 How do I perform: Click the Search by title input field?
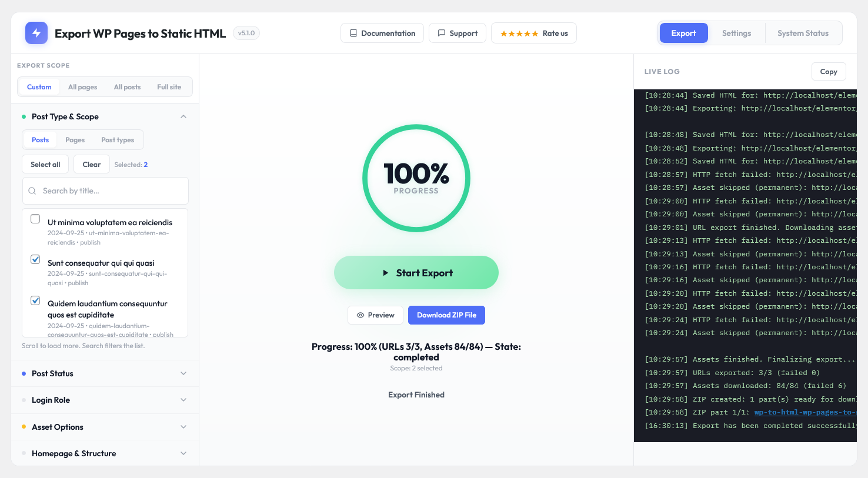105,190
